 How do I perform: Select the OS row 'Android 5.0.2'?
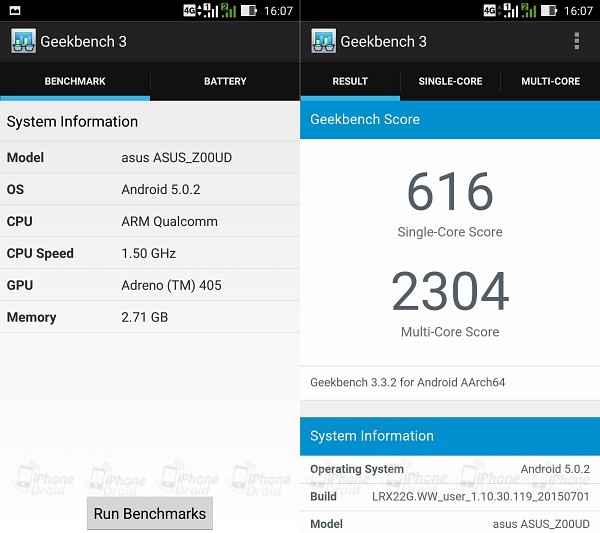pyautogui.click(x=150, y=189)
